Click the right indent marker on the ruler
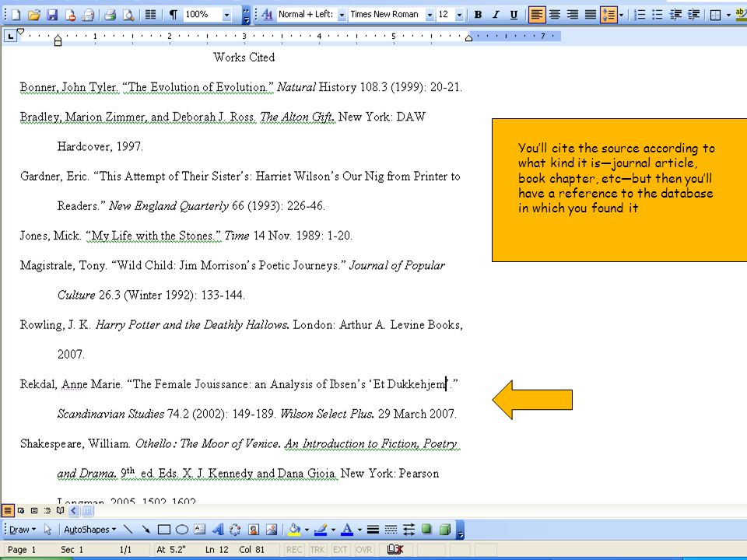 [x=468, y=37]
